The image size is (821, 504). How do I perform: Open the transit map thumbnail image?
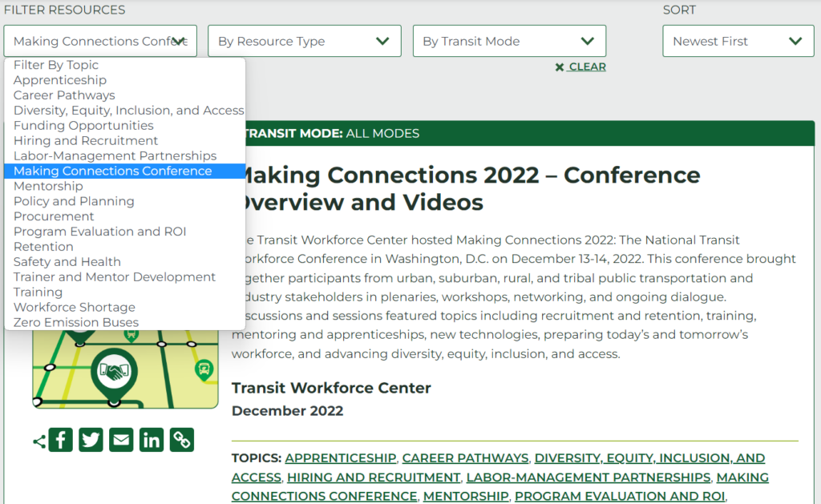126,369
